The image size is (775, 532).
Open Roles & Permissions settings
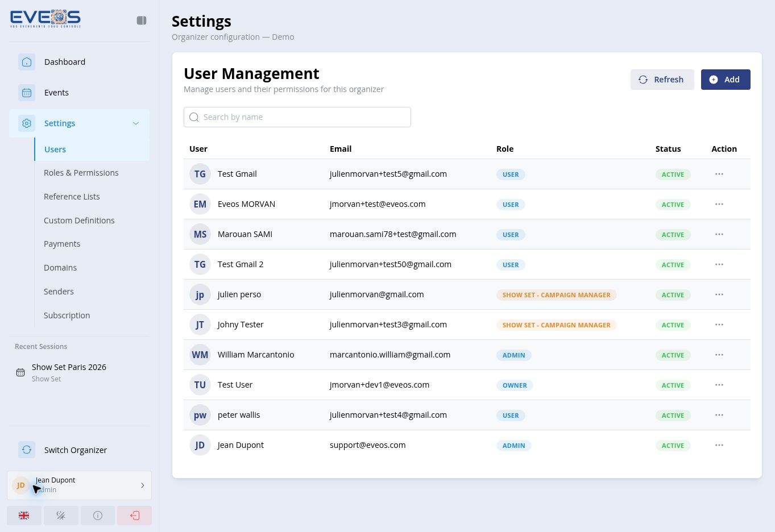coord(81,173)
